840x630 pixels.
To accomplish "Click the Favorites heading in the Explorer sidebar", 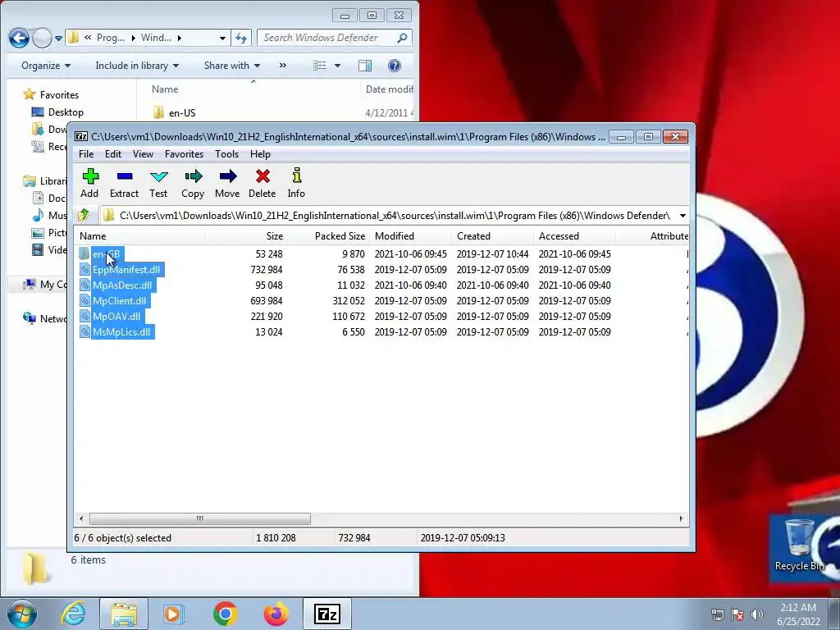I will (x=59, y=95).
